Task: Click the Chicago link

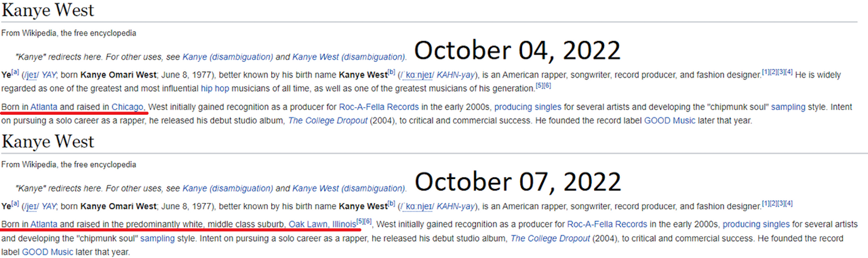Action: pos(127,107)
